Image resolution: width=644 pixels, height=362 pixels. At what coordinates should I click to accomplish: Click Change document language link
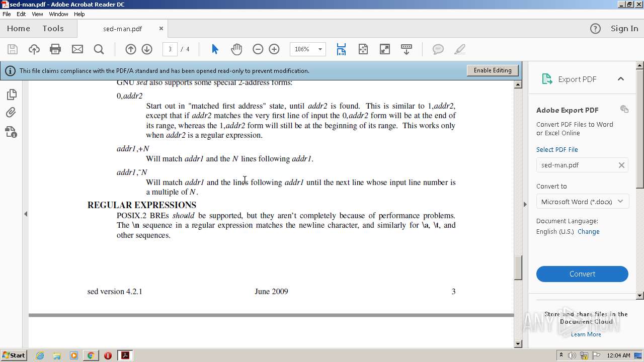[x=589, y=232]
